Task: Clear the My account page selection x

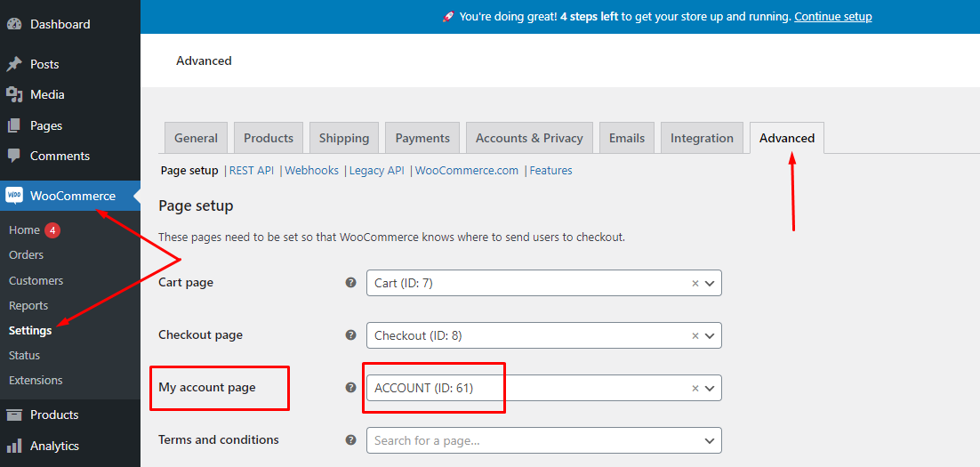Action: (x=695, y=388)
